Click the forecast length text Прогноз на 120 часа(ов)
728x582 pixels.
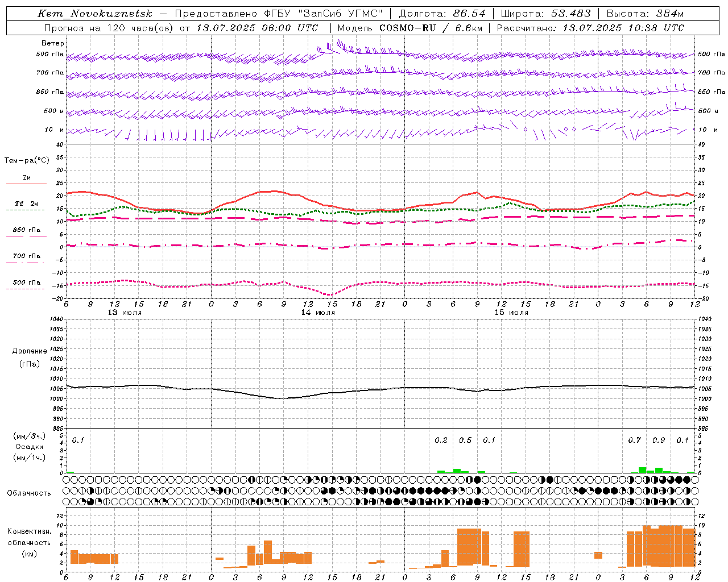(109, 28)
